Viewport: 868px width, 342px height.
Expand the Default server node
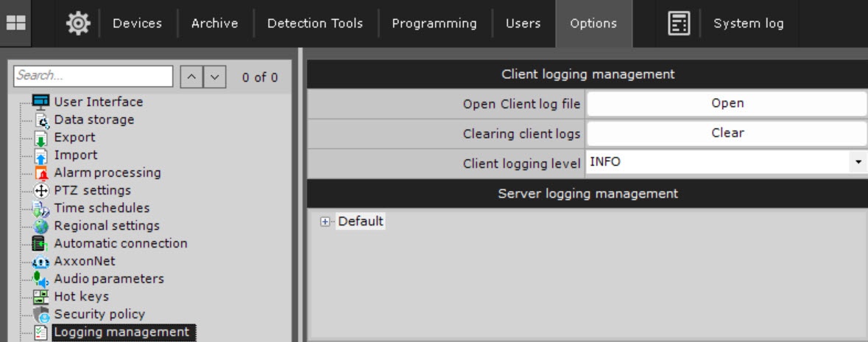(x=325, y=222)
